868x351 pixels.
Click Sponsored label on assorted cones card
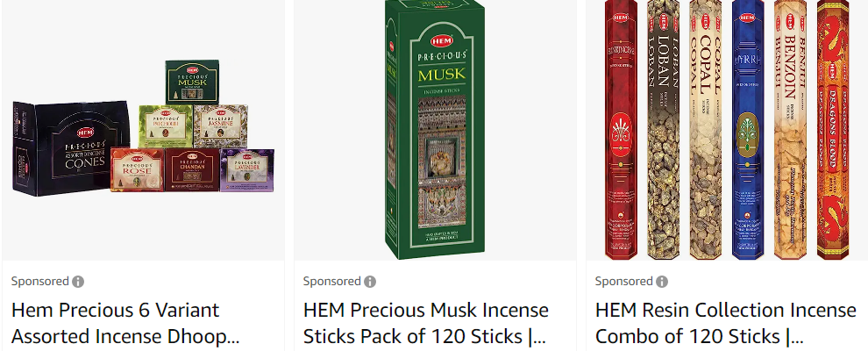pos(39,282)
